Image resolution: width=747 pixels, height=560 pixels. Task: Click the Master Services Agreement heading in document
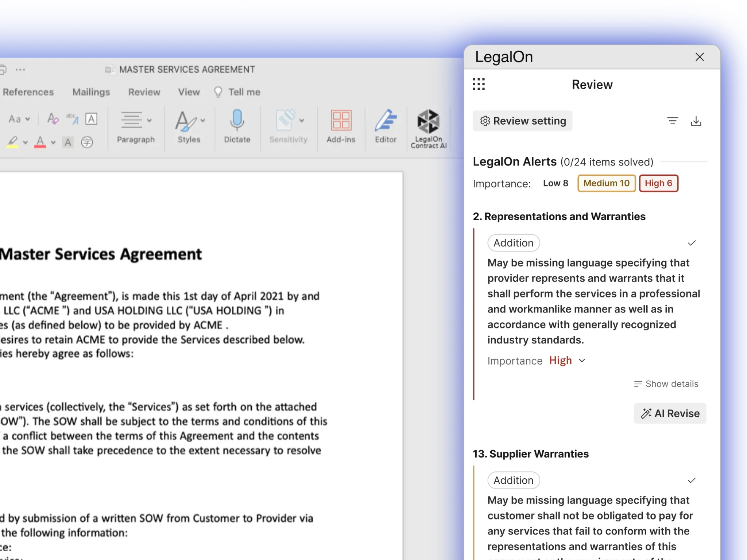click(101, 254)
